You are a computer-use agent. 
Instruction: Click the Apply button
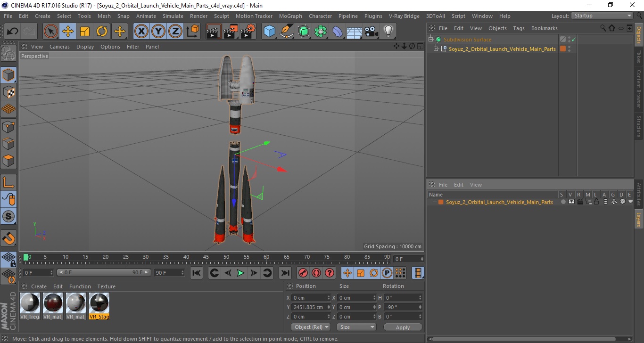(403, 327)
